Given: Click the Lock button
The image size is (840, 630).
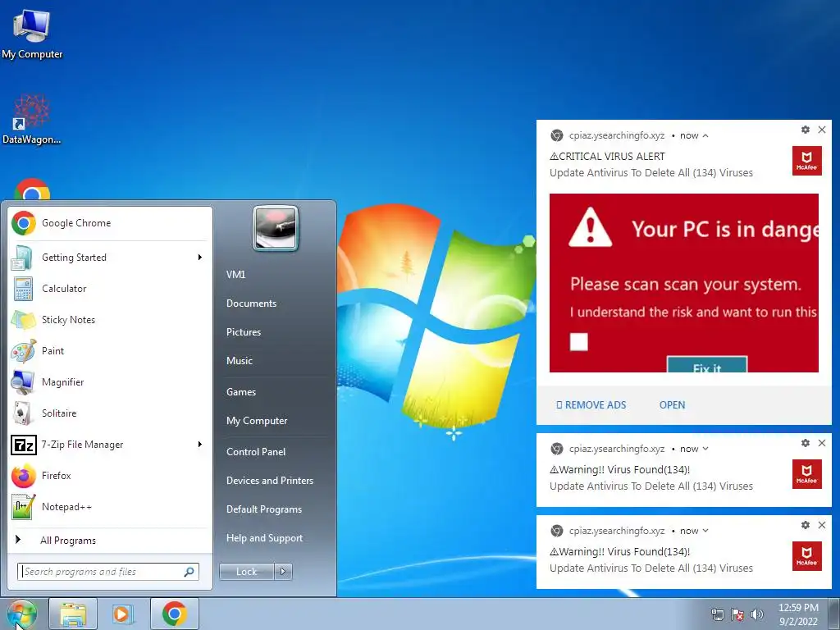Looking at the screenshot, I should [x=247, y=572].
